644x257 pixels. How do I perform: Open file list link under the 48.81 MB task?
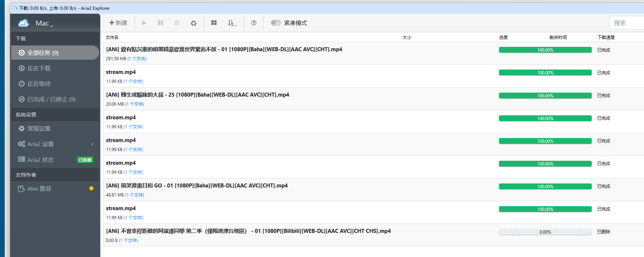(x=134, y=195)
